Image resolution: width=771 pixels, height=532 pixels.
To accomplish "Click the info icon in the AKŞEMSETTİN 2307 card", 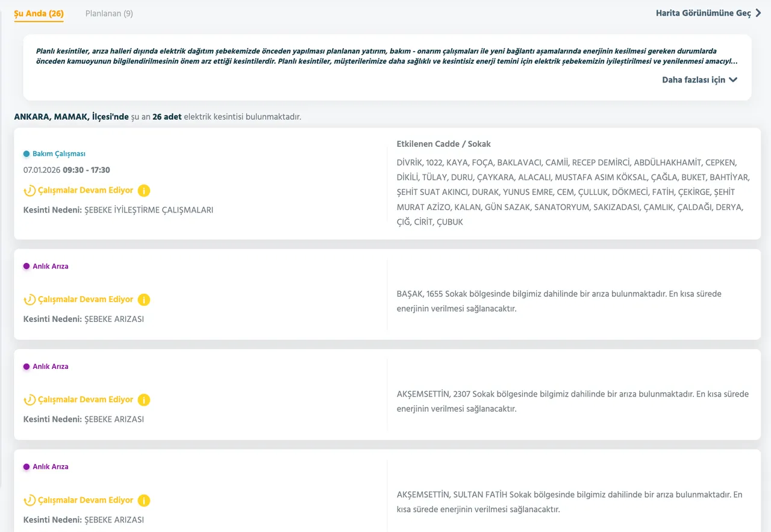I will pyautogui.click(x=143, y=400).
